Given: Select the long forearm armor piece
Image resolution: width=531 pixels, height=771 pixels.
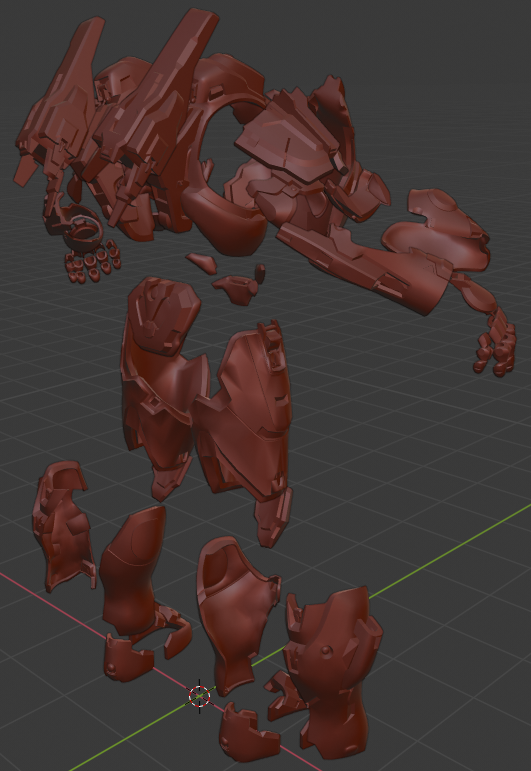Looking at the screenshot, I should (364, 268).
